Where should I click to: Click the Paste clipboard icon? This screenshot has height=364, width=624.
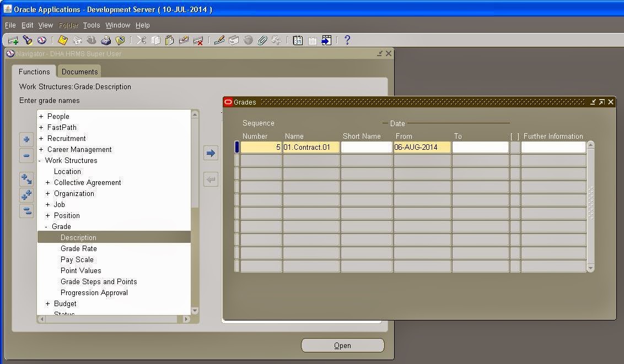pyautogui.click(x=170, y=40)
